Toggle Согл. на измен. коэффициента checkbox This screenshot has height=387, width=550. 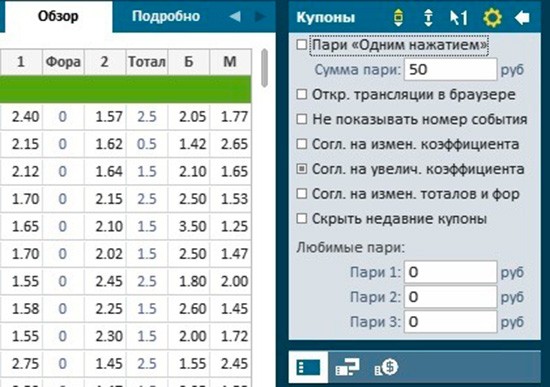tap(302, 144)
